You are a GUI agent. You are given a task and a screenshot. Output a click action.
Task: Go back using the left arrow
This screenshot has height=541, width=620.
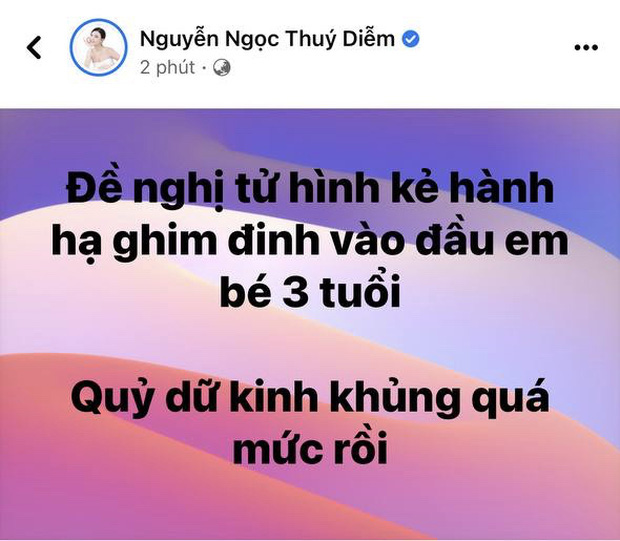[34, 47]
